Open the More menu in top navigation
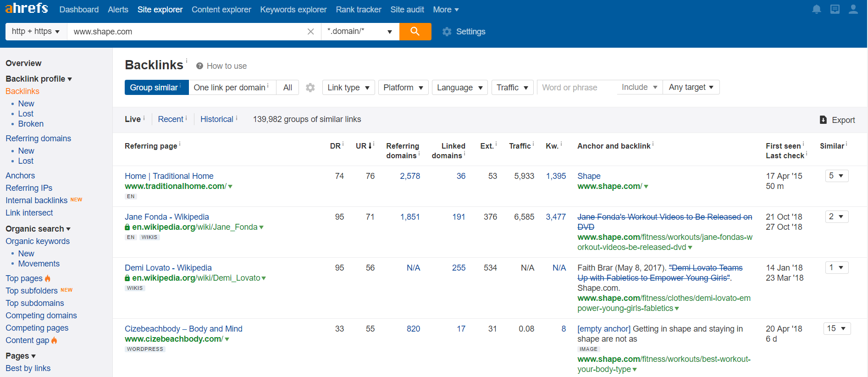 [x=446, y=10]
